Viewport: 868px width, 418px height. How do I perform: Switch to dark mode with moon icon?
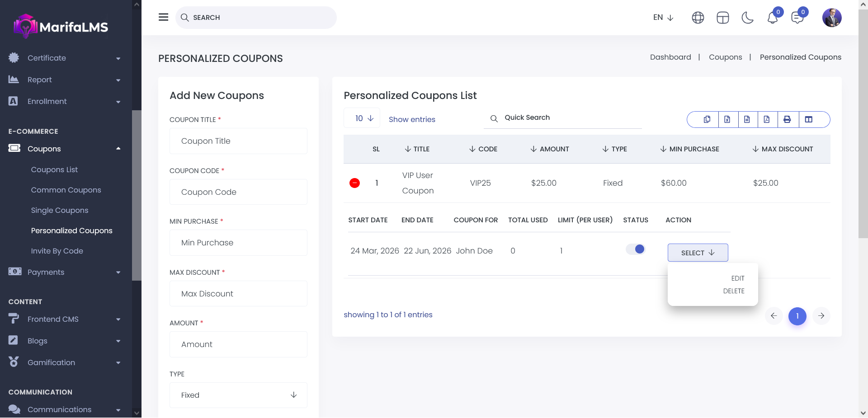[747, 18]
